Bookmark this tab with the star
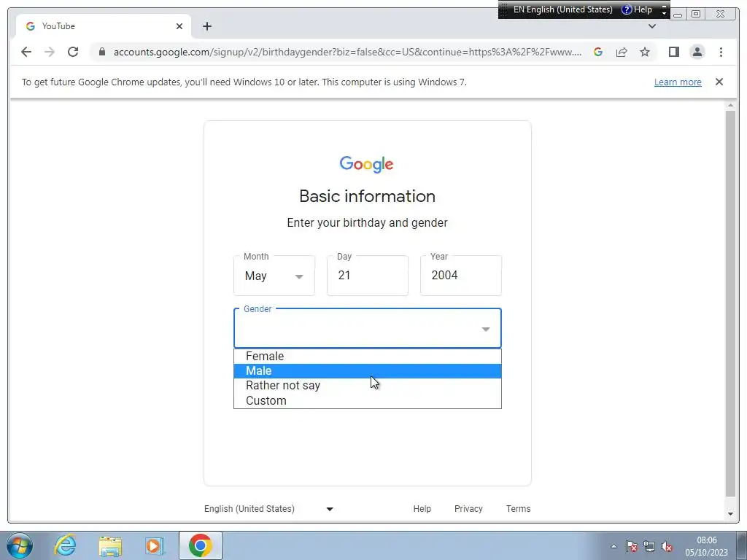 (x=645, y=52)
